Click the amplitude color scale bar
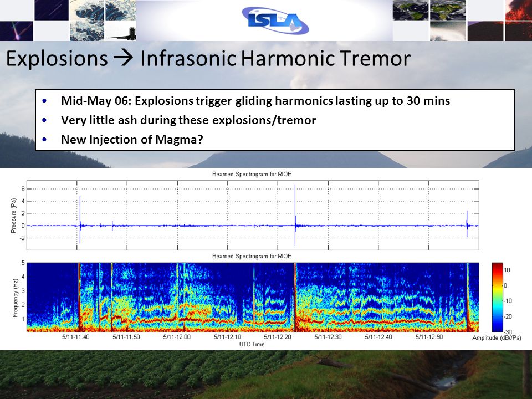This screenshot has height=399, width=532. pos(498,297)
